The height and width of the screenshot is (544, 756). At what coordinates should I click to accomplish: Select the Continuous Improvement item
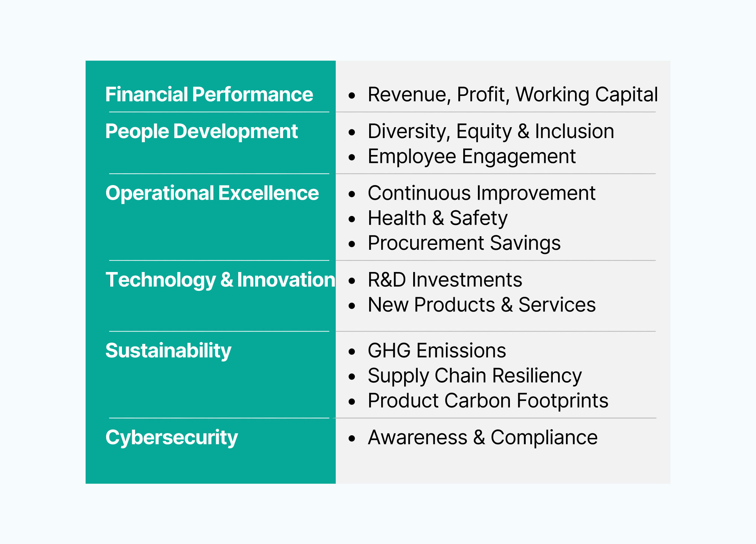click(481, 193)
